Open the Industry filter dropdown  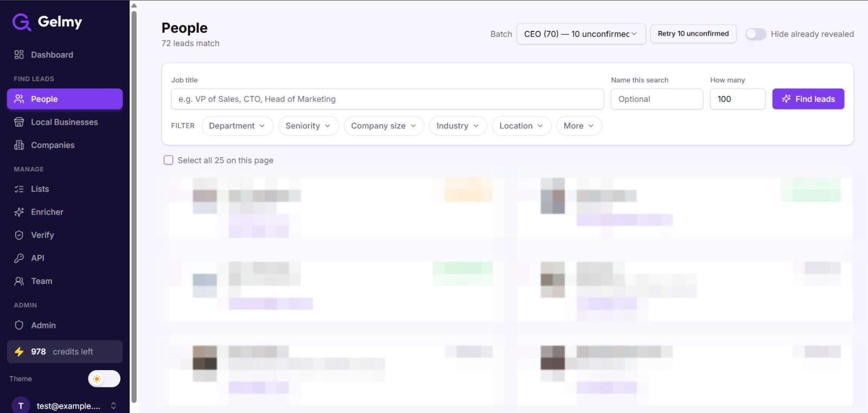click(x=458, y=126)
